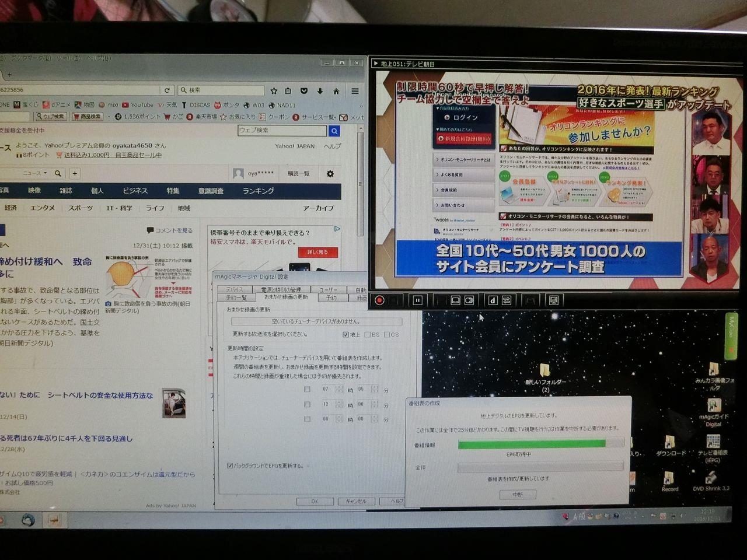Viewport: 747px width, 560px height.
Task: Open the mixi bookmark
Action: coord(109,105)
